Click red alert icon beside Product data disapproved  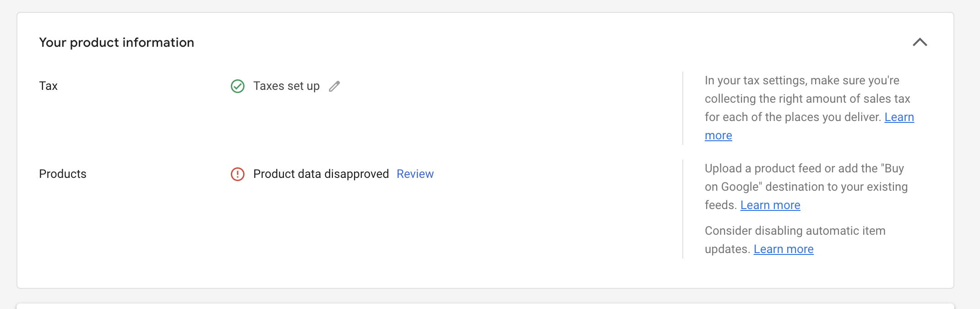238,174
